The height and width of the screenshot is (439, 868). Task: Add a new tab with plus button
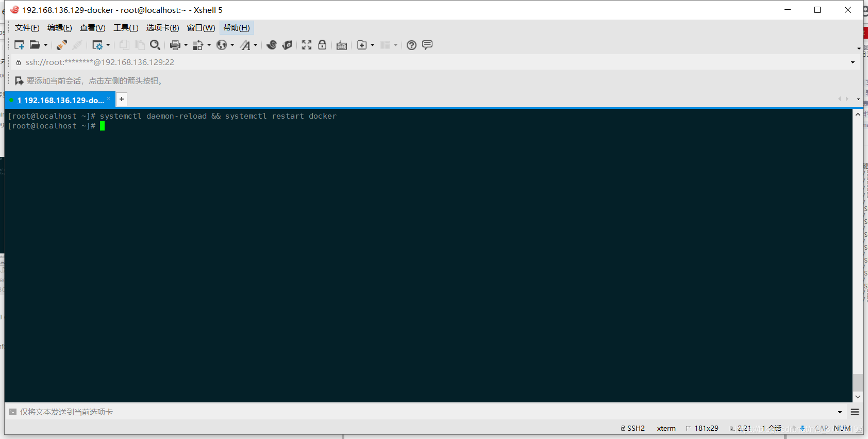point(122,99)
